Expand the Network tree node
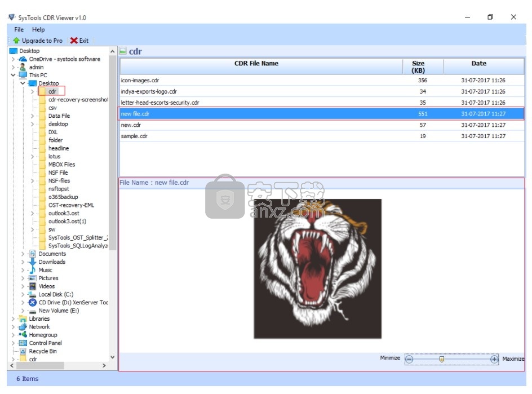The height and width of the screenshot is (394, 532). 13,327
